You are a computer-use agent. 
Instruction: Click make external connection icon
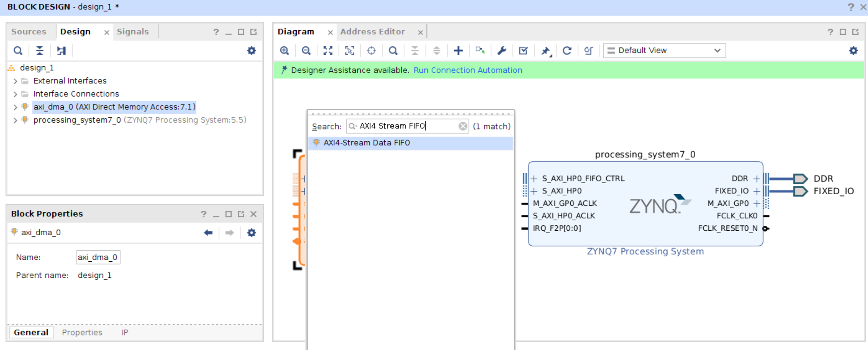pos(480,51)
